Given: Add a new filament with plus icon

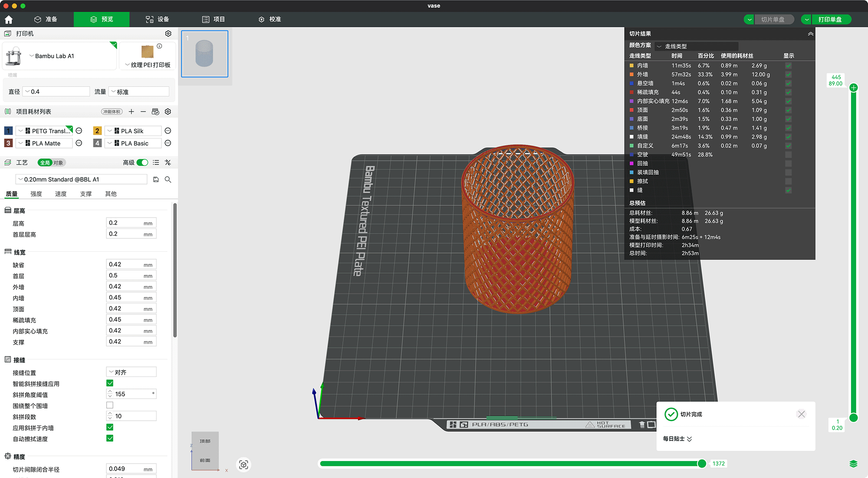Looking at the screenshot, I should pos(132,112).
